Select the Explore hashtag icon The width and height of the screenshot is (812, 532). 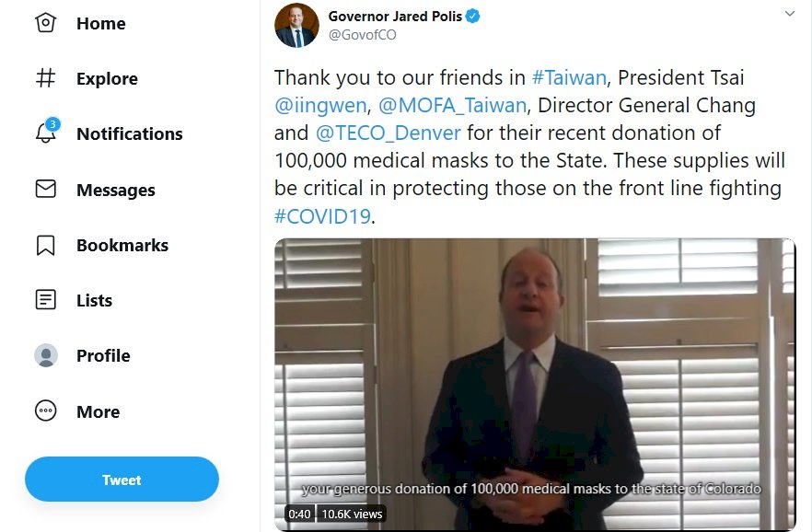(x=46, y=78)
